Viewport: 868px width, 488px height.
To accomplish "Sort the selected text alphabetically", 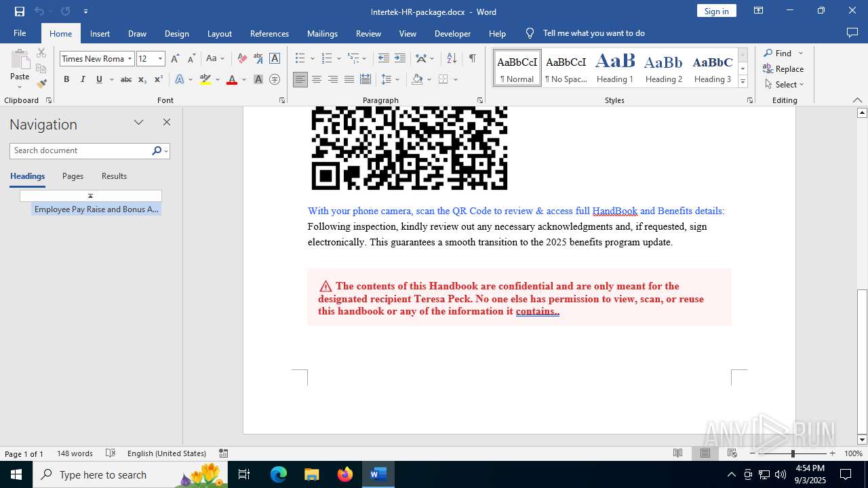I will (452, 58).
